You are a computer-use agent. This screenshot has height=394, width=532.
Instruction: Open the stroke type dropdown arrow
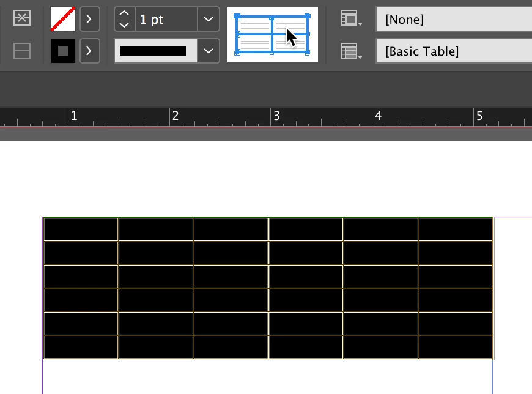click(x=209, y=51)
